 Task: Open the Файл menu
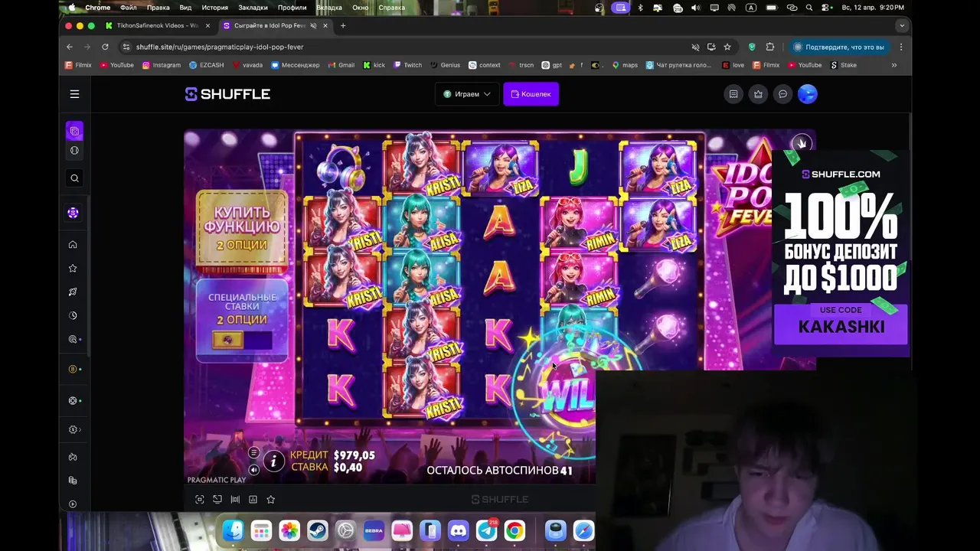(129, 8)
